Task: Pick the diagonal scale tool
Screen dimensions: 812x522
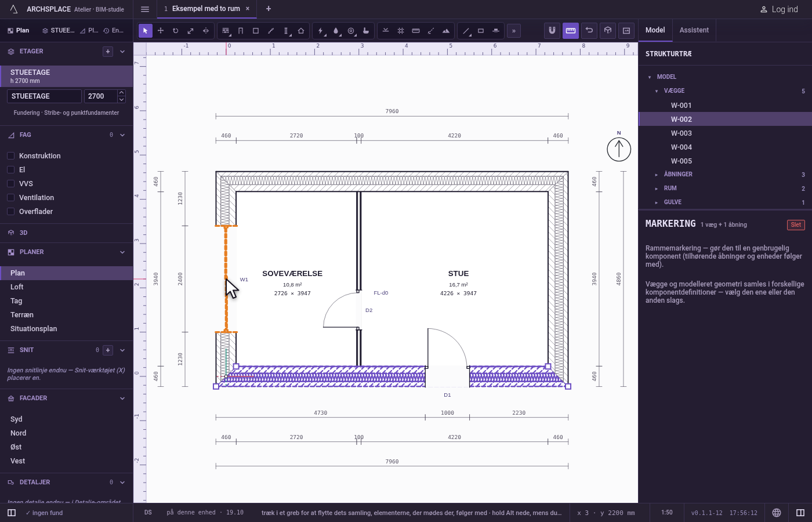Action: point(191,31)
